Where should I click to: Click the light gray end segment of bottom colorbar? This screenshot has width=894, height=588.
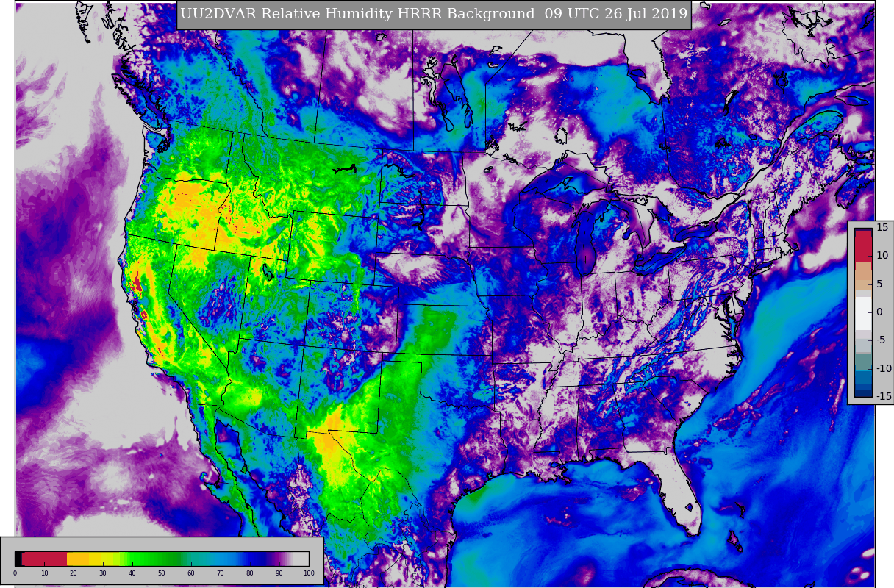[301, 559]
